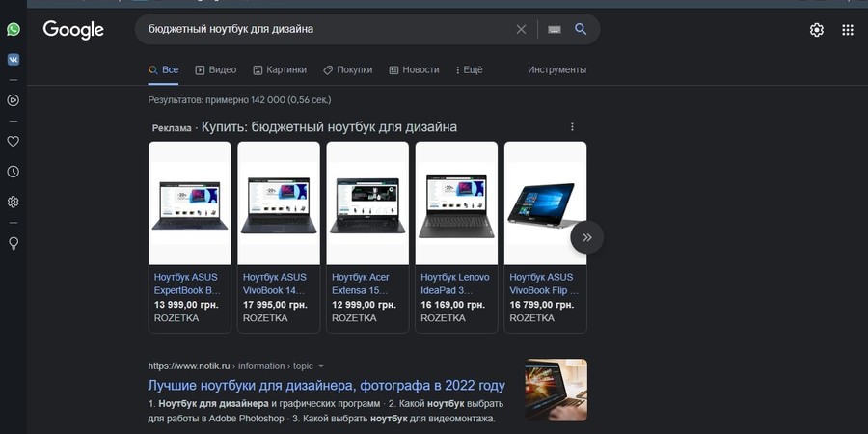The height and width of the screenshot is (434, 868).
Task: Click ASUS VivoBook 14 laptop image
Action: [279, 203]
